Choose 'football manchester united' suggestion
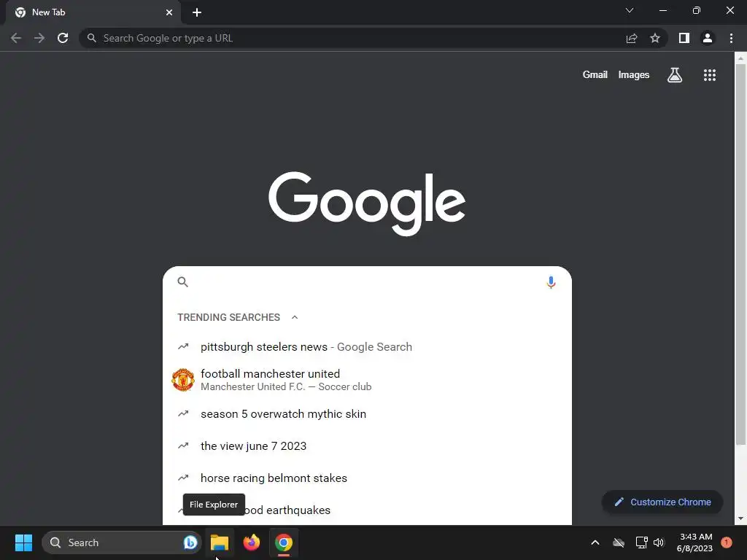The image size is (747, 560). (367, 380)
